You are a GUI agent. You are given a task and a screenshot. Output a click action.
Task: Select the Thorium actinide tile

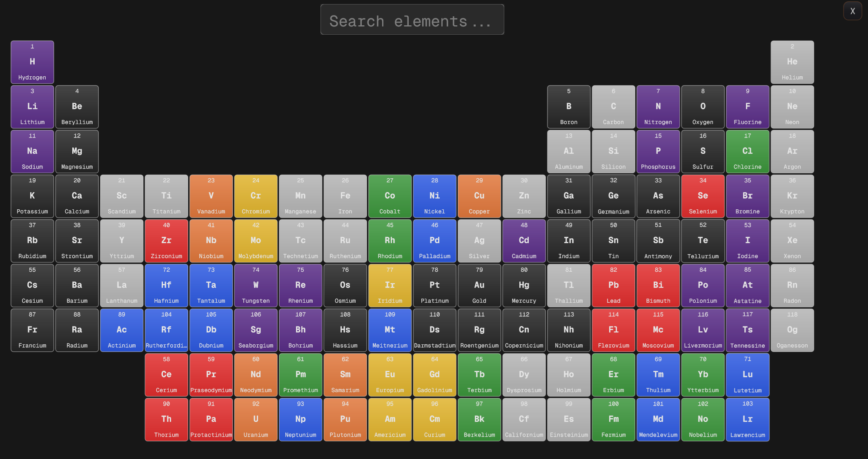167,419
